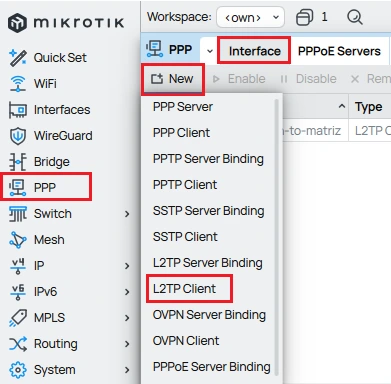Image resolution: width=391 pixels, height=384 pixels.
Task: Click the IP v4 icon
Action: (18, 266)
